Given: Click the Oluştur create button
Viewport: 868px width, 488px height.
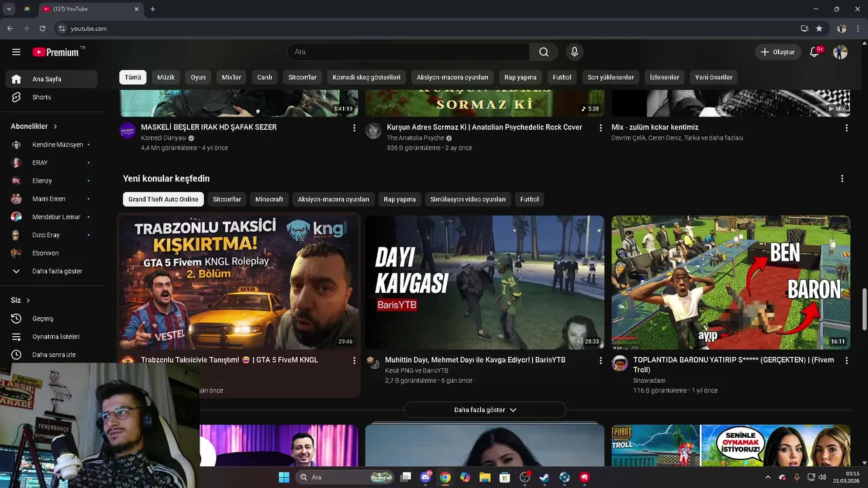Looking at the screenshot, I should (x=777, y=52).
